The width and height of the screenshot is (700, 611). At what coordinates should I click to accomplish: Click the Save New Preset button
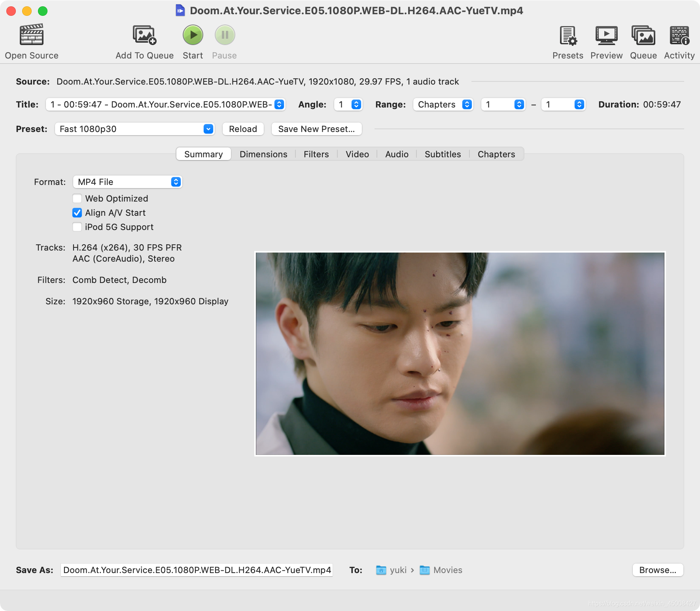pyautogui.click(x=316, y=129)
